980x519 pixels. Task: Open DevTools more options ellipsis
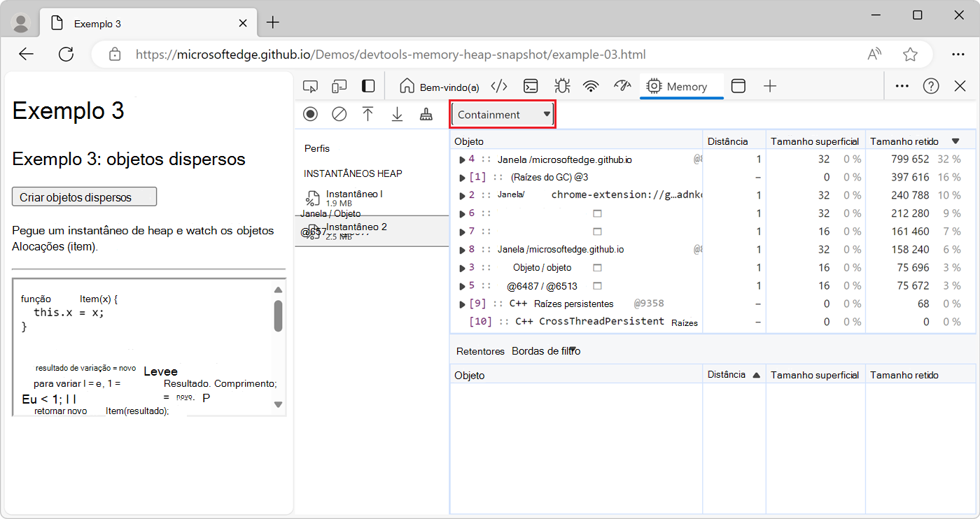click(902, 86)
